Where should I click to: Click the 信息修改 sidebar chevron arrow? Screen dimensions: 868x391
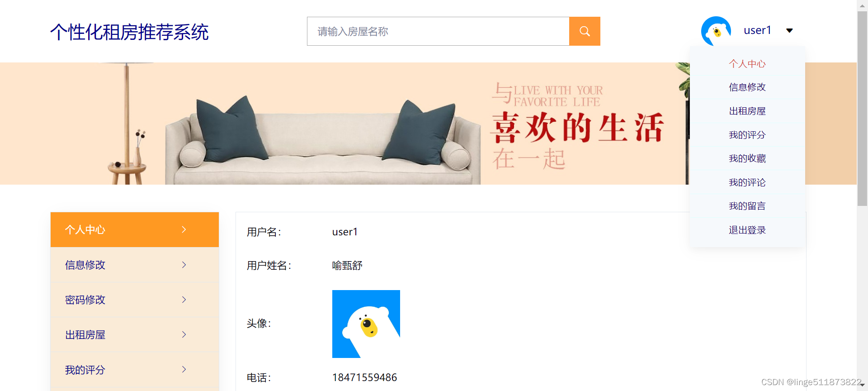coord(184,265)
